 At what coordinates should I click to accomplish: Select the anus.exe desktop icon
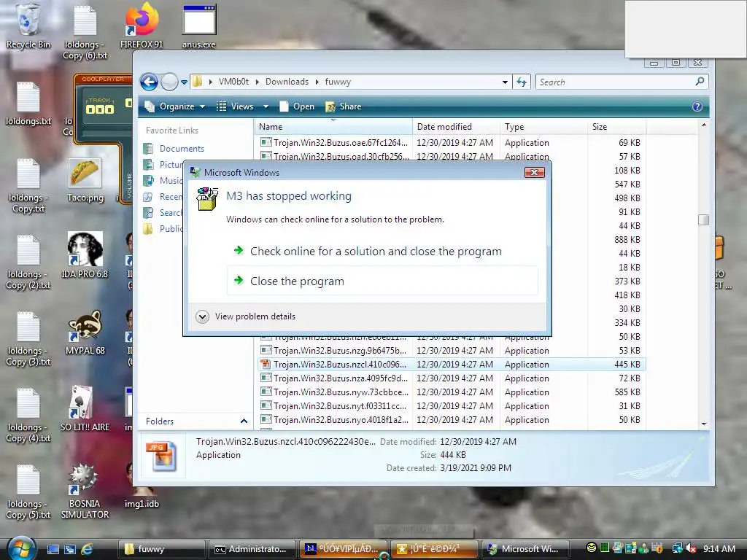tap(198, 26)
